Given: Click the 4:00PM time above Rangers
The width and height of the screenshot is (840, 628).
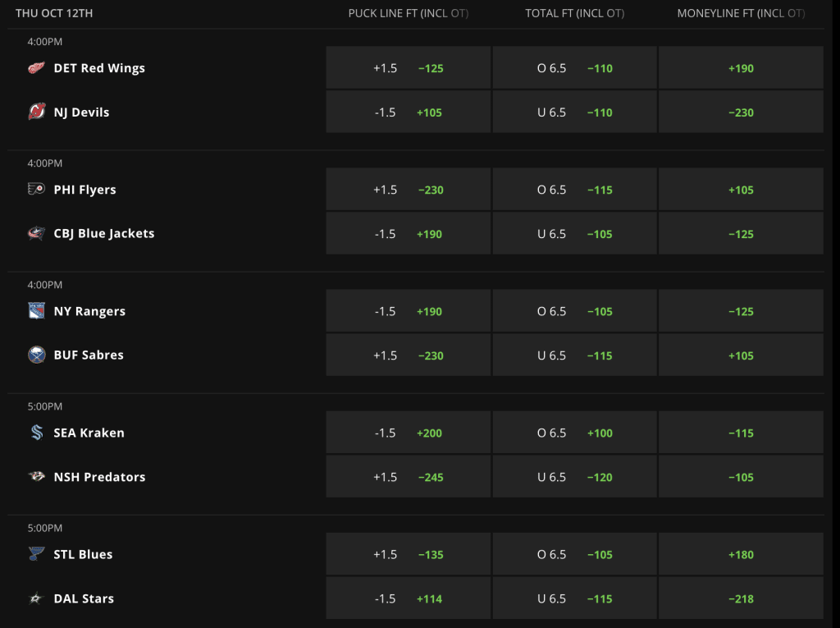Looking at the screenshot, I should click(45, 285).
